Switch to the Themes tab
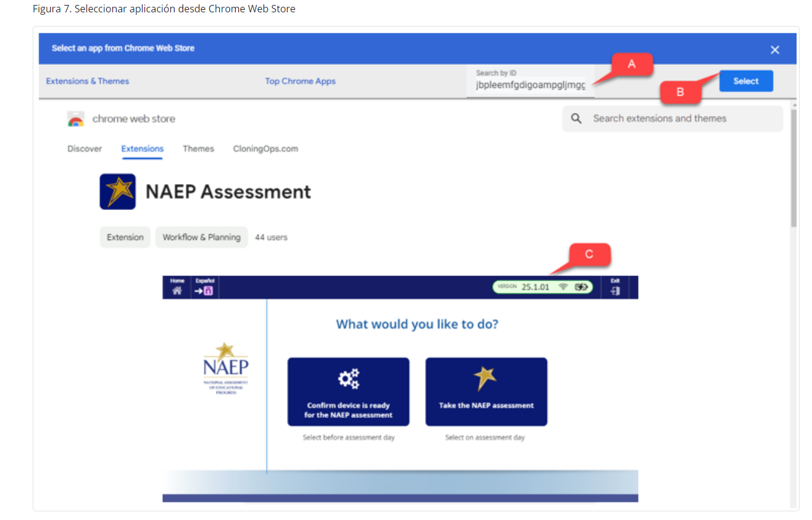 [x=199, y=149]
